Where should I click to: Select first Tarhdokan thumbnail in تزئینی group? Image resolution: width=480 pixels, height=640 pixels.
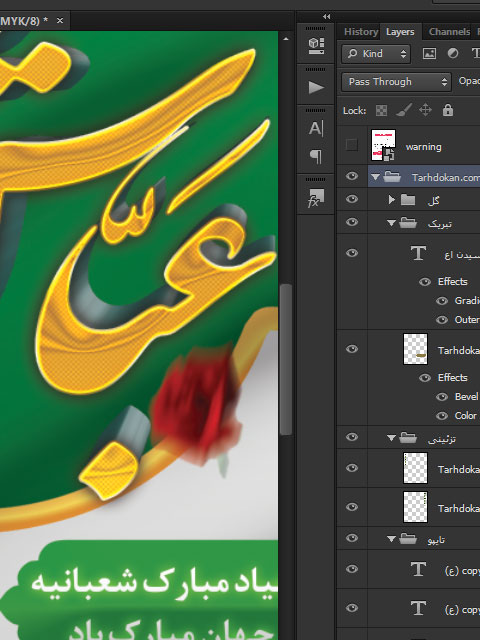click(416, 468)
